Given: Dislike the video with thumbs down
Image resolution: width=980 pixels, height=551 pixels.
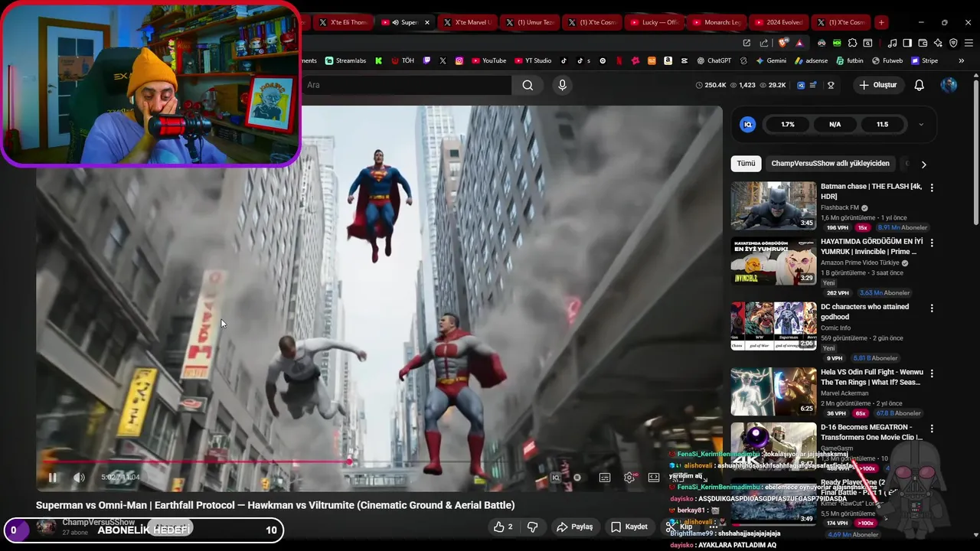Looking at the screenshot, I should (x=532, y=527).
